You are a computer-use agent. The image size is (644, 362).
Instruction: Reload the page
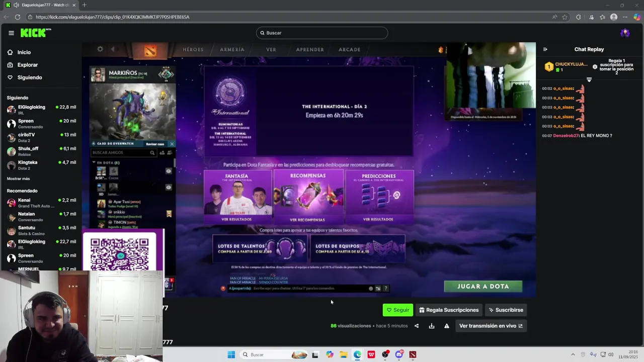coord(17,17)
